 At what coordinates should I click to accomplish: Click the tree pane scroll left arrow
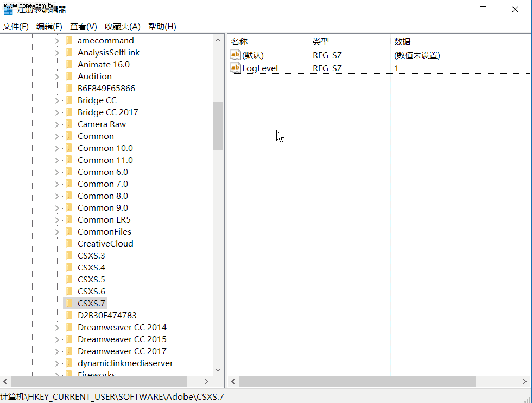5,382
